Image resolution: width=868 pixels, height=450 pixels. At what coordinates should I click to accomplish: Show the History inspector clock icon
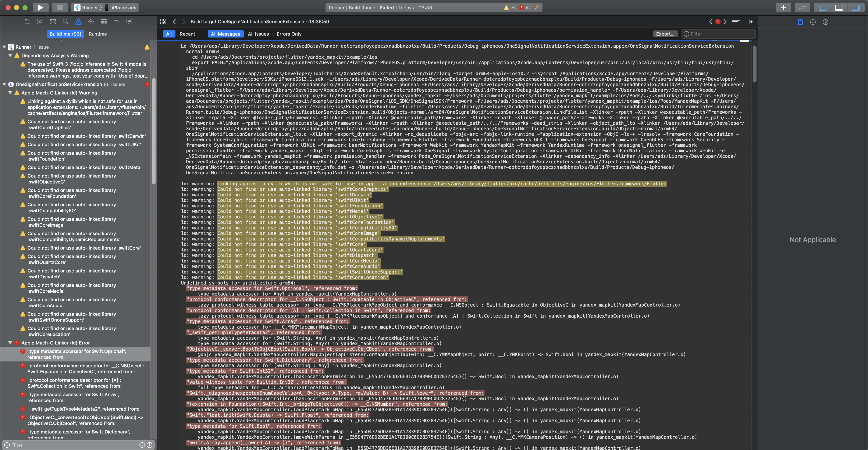point(813,22)
